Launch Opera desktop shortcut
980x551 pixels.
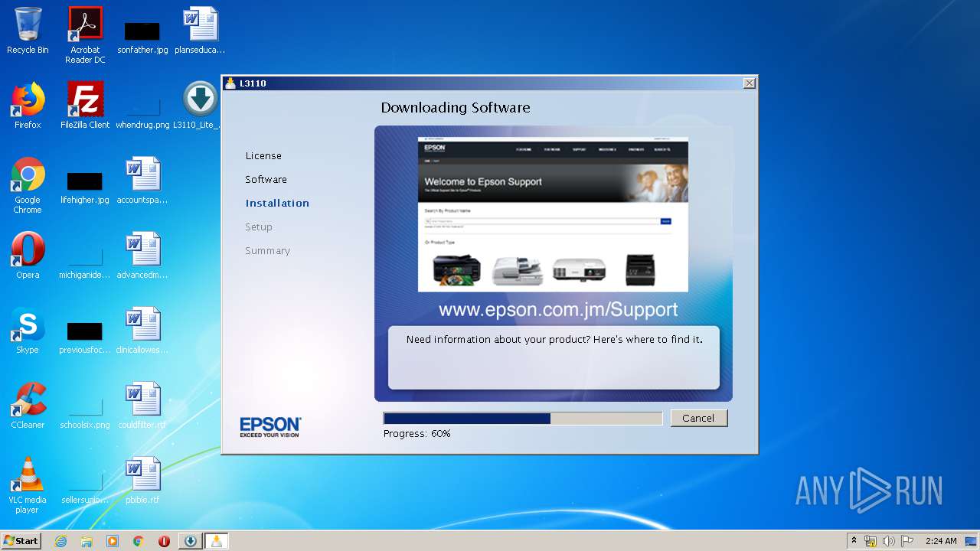(28, 256)
